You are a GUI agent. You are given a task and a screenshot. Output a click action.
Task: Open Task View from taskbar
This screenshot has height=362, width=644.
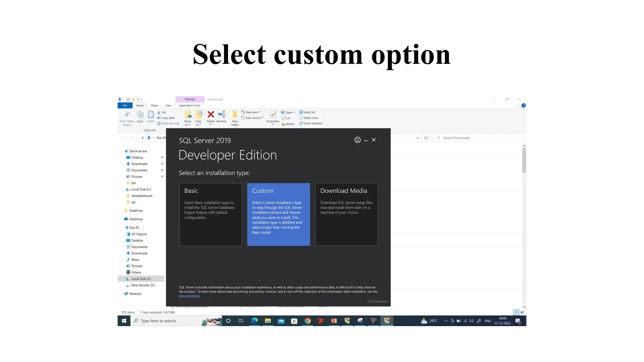[x=241, y=321]
